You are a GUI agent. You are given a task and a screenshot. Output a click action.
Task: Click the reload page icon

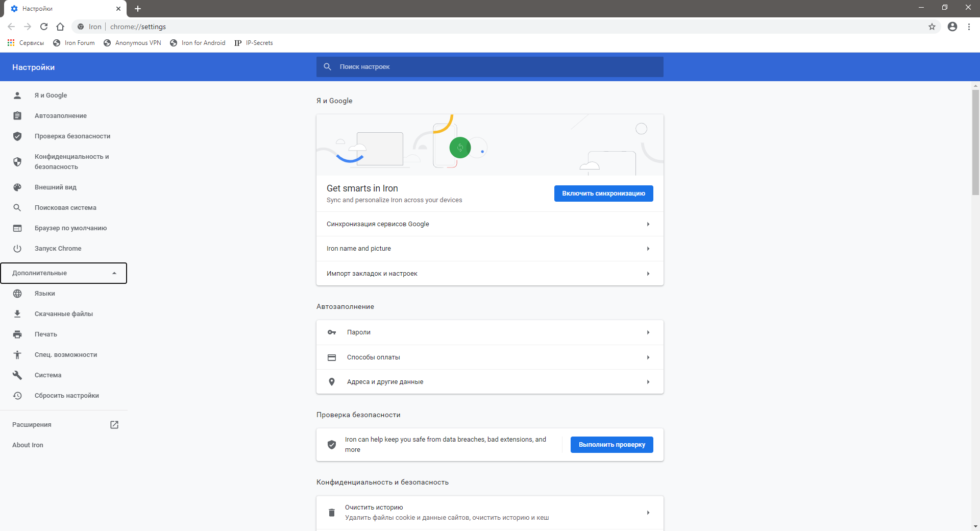(x=44, y=27)
